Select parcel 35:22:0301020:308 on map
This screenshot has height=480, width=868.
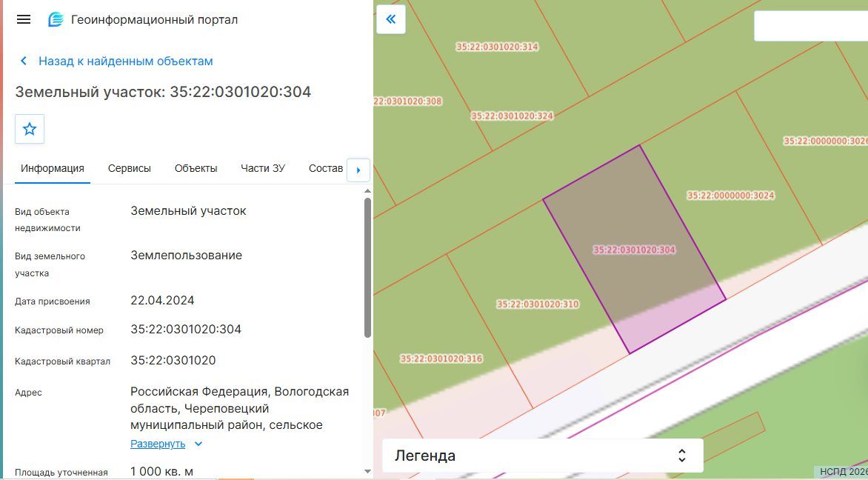click(408, 101)
